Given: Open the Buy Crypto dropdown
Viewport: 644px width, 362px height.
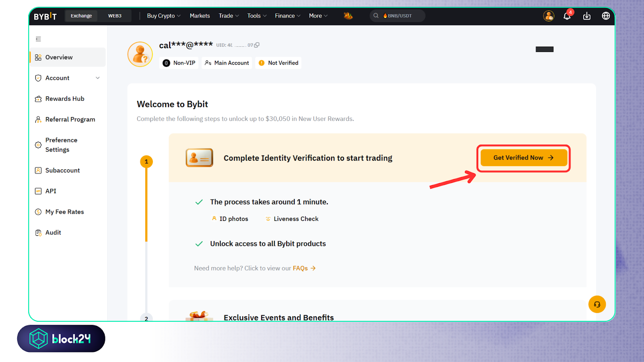Looking at the screenshot, I should point(164,16).
